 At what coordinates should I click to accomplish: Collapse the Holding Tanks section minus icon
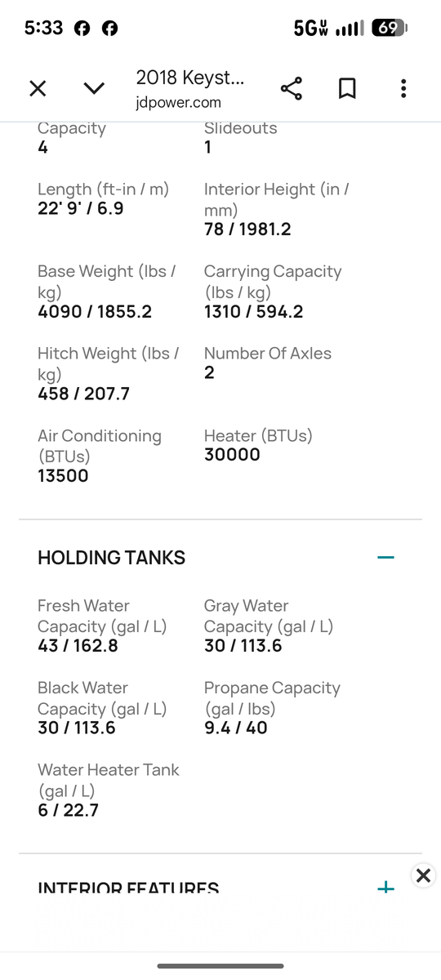(385, 558)
